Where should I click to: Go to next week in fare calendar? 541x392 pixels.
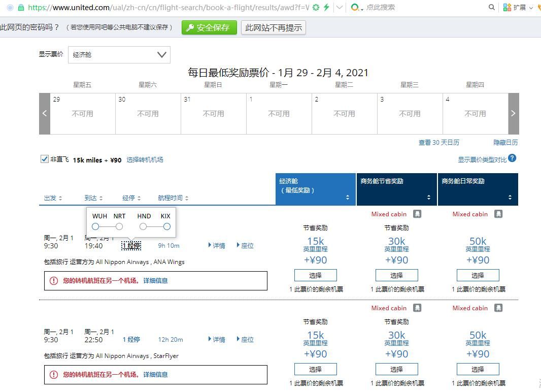click(x=514, y=113)
